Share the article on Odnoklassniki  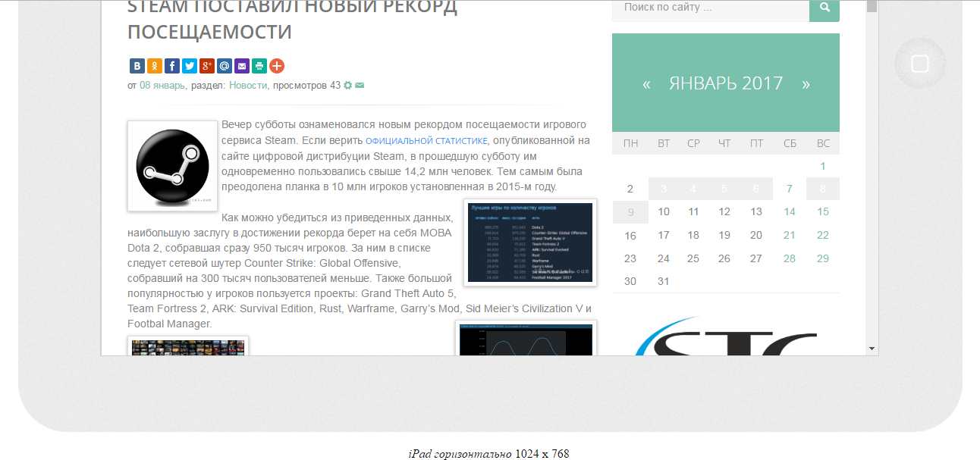click(155, 66)
